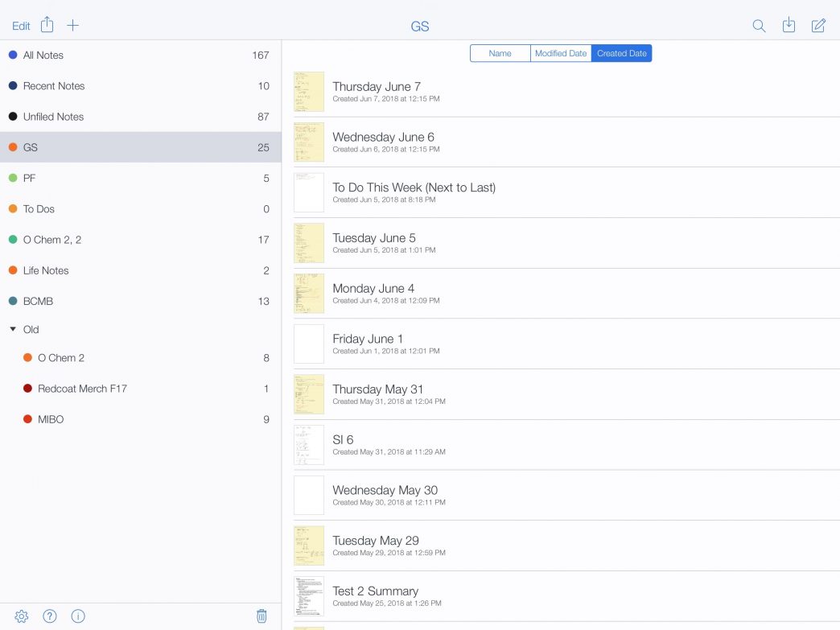
Task: Open Redcoat Merch F17 subject
Action: tap(140, 389)
